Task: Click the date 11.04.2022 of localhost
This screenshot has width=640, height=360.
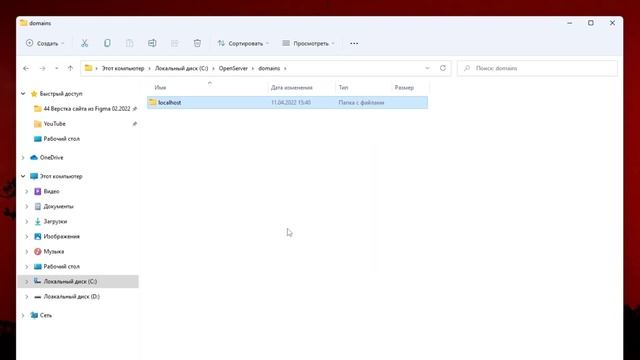Action: tap(291, 102)
